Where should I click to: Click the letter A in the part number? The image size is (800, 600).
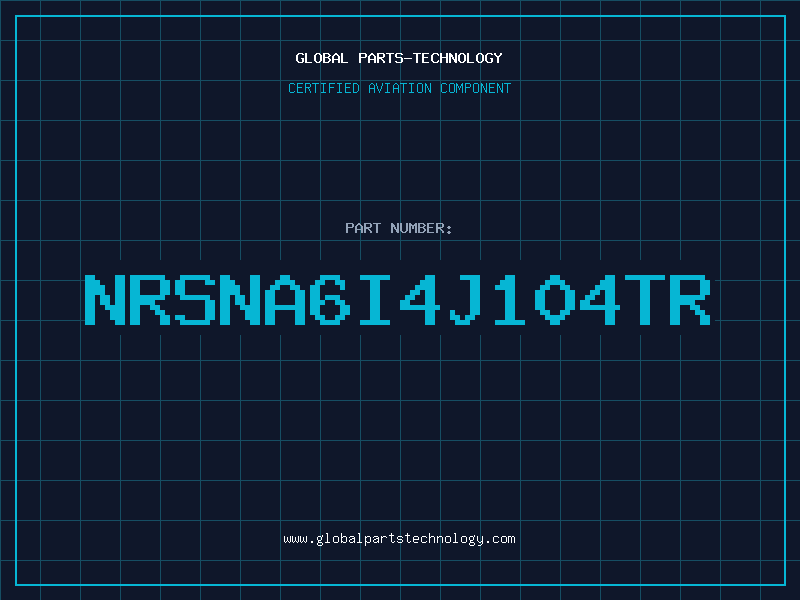tap(285, 300)
